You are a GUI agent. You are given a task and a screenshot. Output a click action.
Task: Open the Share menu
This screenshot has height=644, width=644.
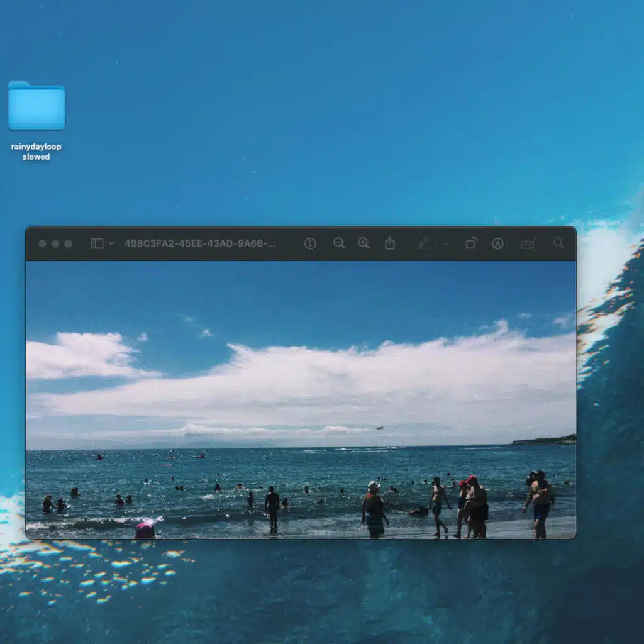tap(390, 243)
